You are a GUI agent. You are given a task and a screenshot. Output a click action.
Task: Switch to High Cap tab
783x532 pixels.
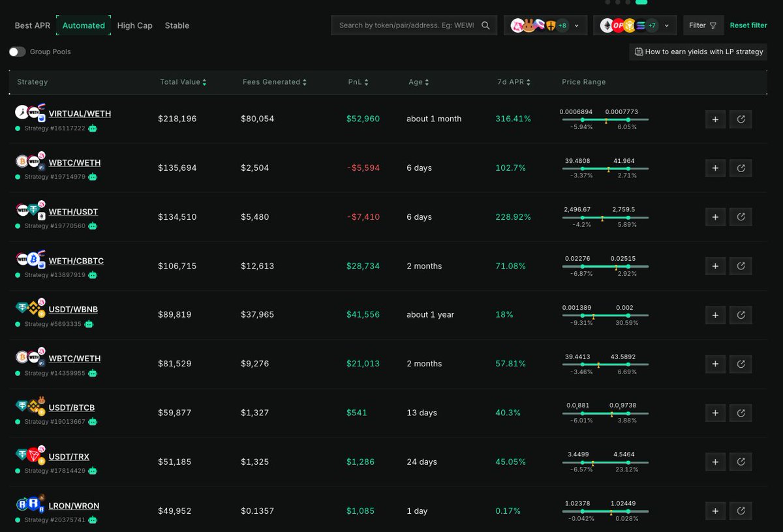pos(135,25)
